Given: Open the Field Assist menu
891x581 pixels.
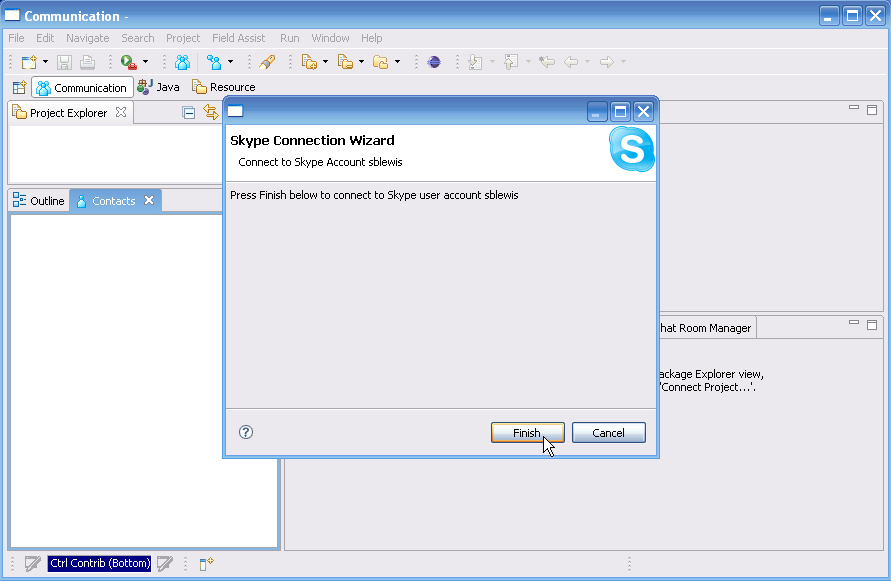Looking at the screenshot, I should (x=239, y=38).
